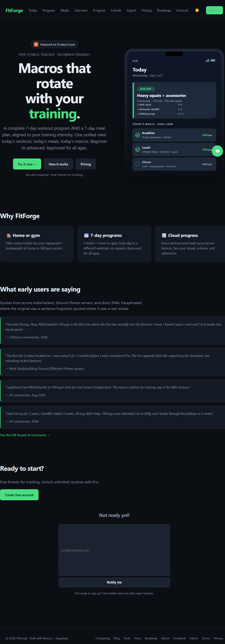The height and width of the screenshot is (644, 225).
Task: Click the r/Fitness commenter testimonial
Action: tap(112, 331)
